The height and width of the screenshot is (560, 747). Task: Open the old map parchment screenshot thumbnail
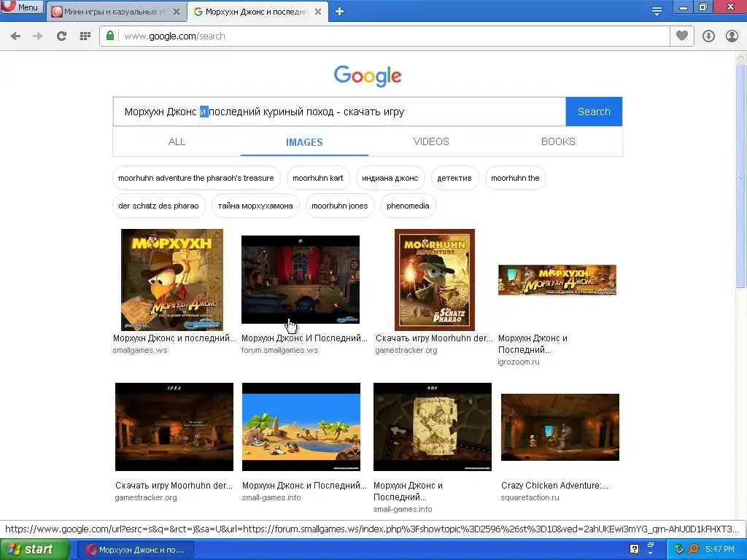click(x=433, y=427)
